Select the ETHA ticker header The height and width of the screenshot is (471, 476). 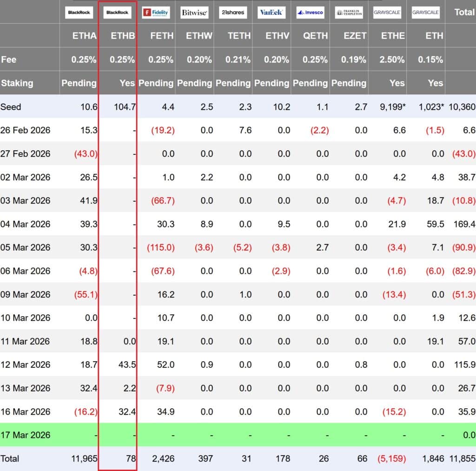(85, 36)
